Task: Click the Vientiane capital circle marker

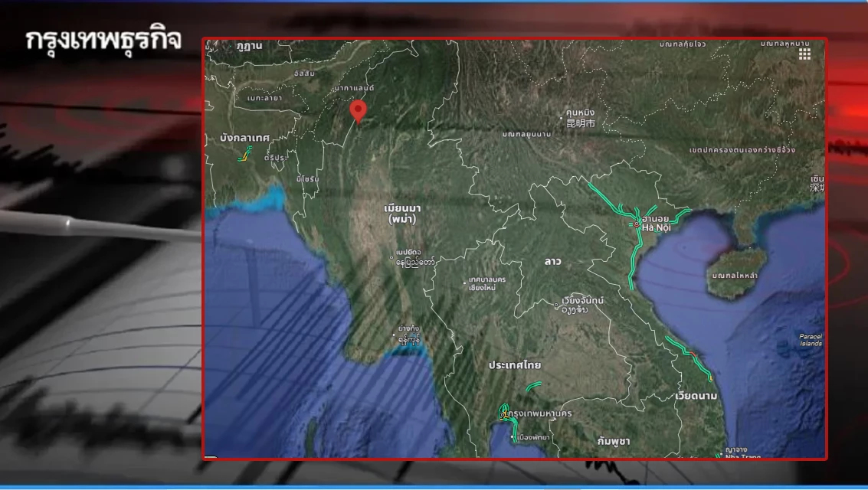Action: click(x=557, y=309)
